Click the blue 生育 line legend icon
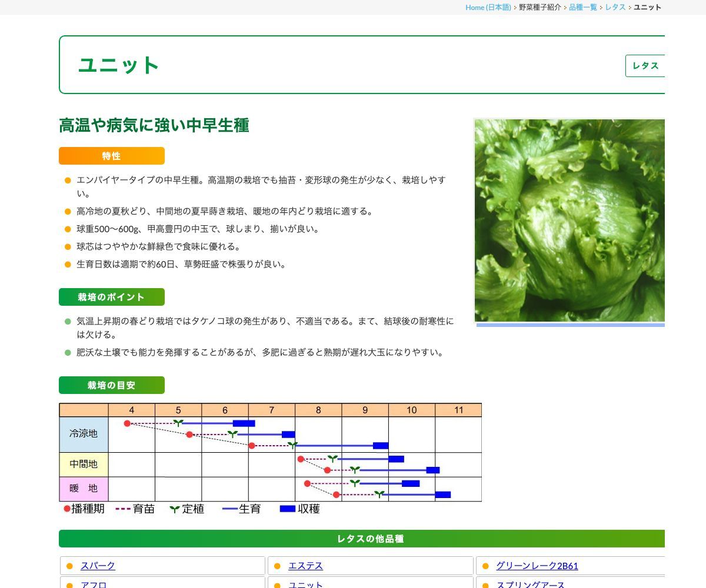Image resolution: width=706 pixels, height=588 pixels. pyautogui.click(x=229, y=509)
